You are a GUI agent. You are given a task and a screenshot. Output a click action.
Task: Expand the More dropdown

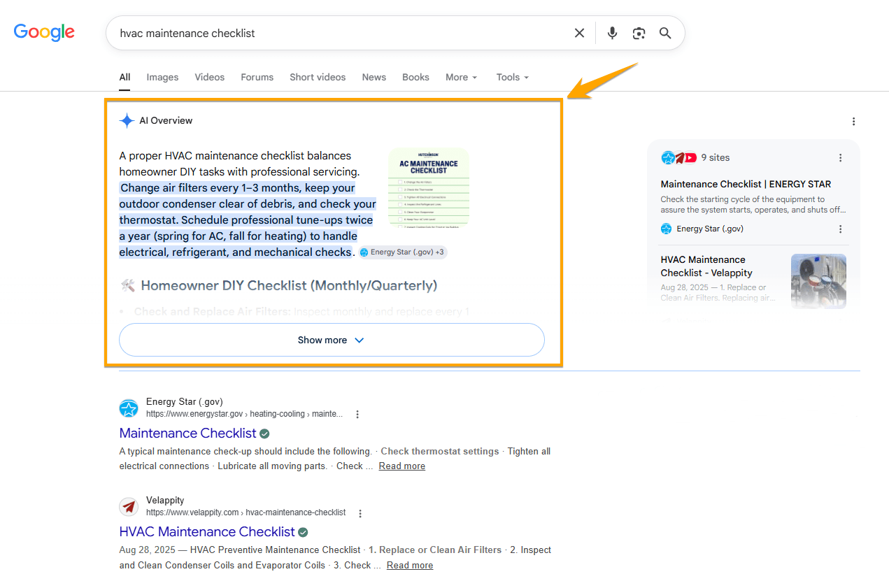pos(462,78)
